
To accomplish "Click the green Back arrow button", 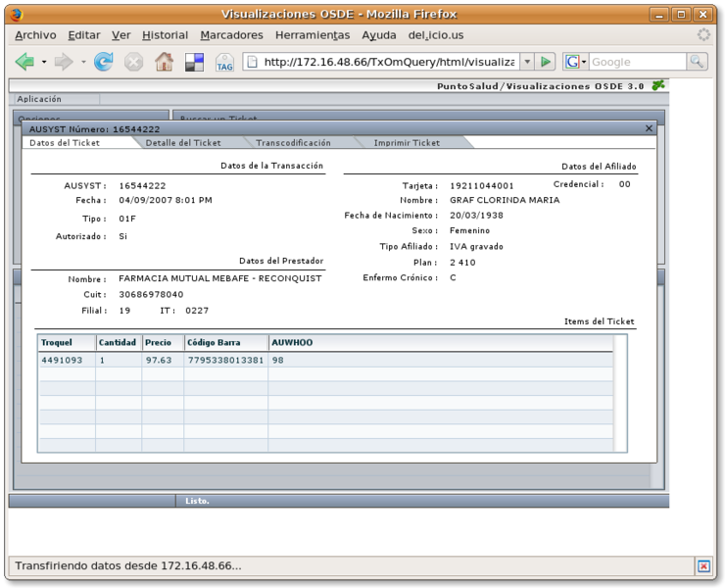I will click(24, 62).
